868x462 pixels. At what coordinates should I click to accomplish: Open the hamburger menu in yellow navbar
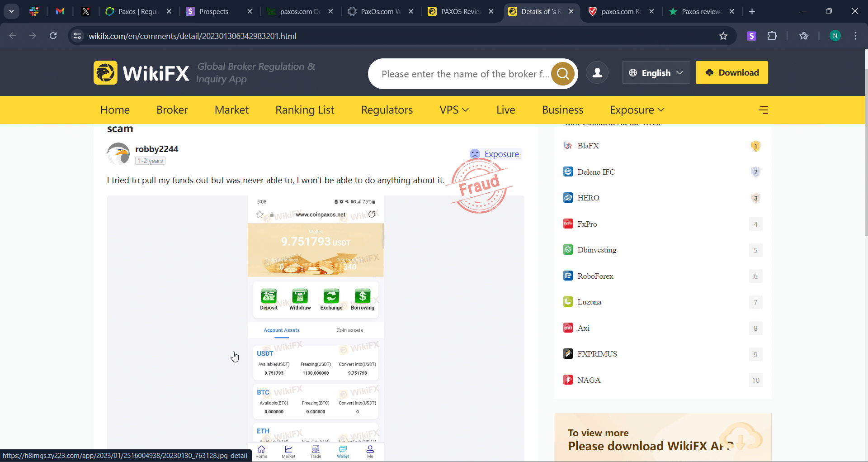(764, 110)
